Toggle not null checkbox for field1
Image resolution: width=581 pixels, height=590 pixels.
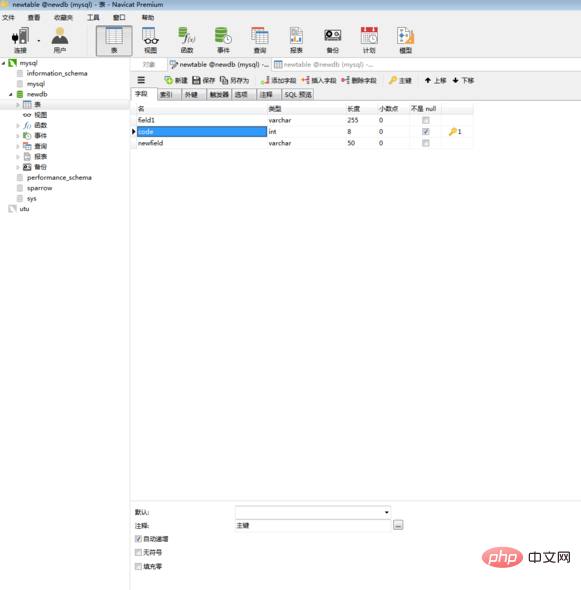(426, 120)
